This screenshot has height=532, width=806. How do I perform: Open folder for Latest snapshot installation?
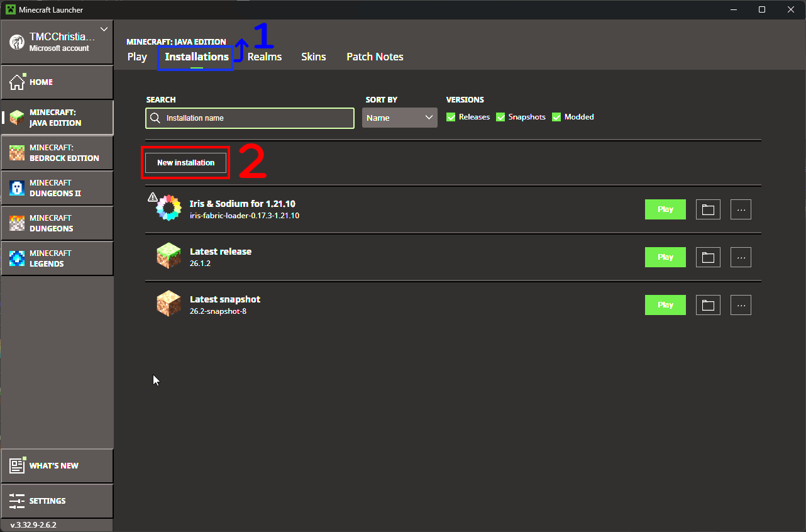708,305
